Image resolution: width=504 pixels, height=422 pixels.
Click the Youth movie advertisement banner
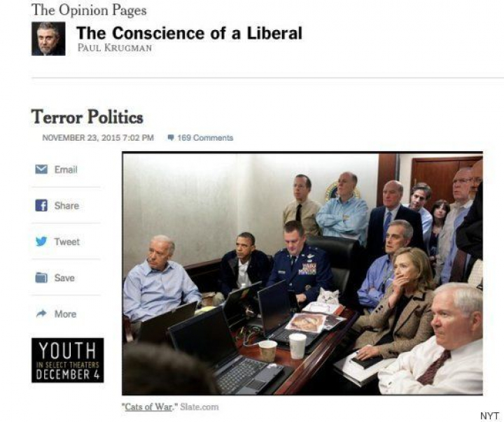[x=67, y=360]
